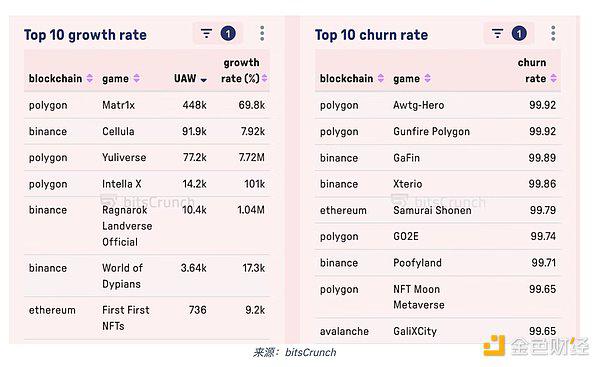Click the UAW column header
The height and width of the screenshot is (367, 600).
click(185, 78)
